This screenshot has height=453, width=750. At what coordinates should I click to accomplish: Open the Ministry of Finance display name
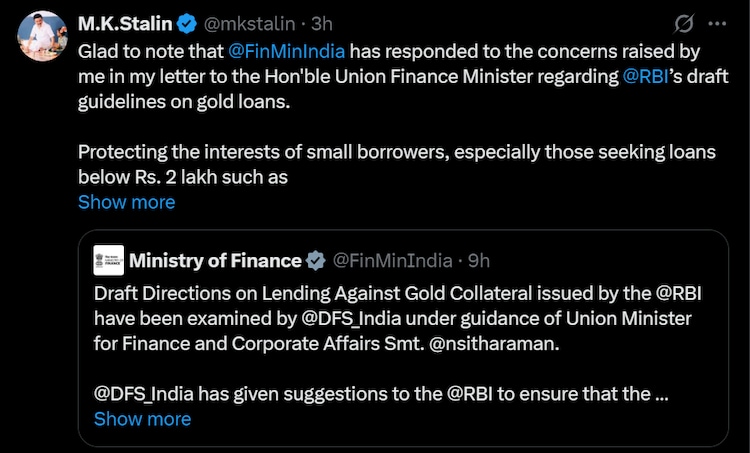[x=215, y=261]
